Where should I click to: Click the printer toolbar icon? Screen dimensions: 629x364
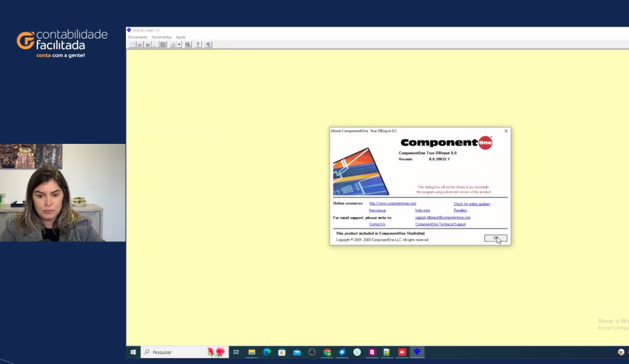[173, 45]
